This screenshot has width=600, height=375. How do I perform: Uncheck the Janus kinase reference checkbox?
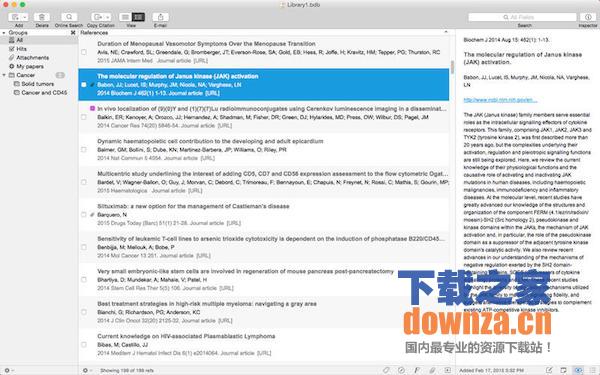click(x=84, y=85)
